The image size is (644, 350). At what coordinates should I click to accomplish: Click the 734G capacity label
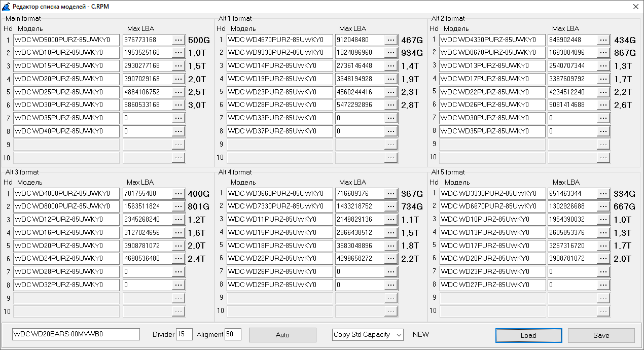[x=412, y=207]
